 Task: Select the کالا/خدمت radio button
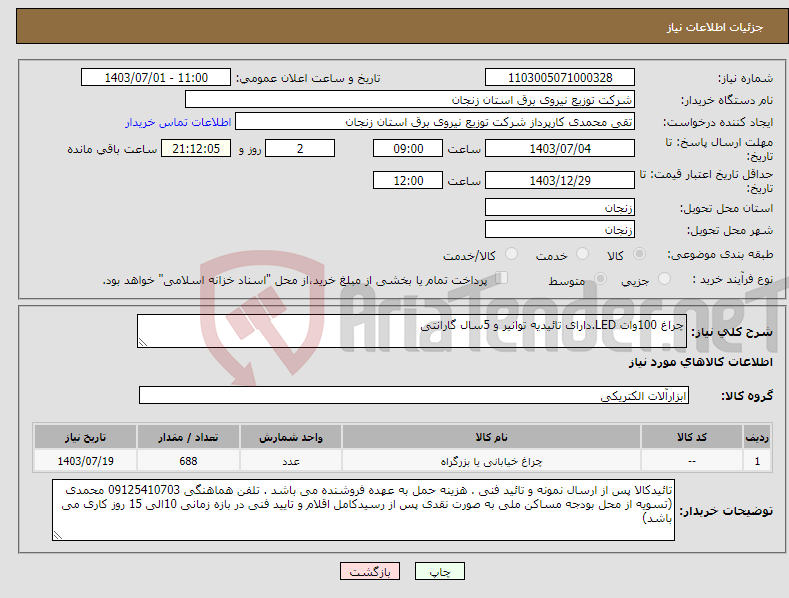(511, 254)
